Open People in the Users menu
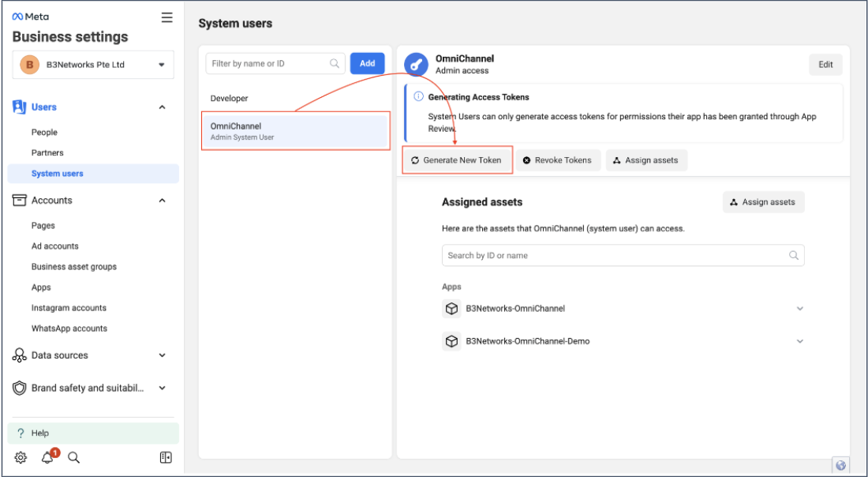 (x=44, y=133)
